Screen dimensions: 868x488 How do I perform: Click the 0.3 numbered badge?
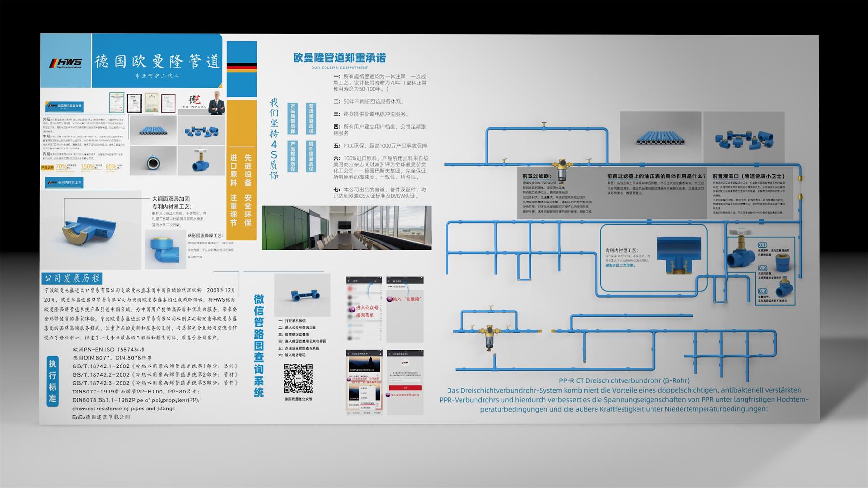pyautogui.click(x=762, y=291)
